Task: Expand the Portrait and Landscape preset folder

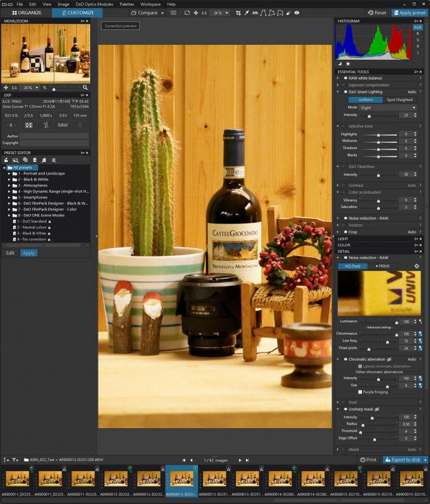Action: (10, 173)
